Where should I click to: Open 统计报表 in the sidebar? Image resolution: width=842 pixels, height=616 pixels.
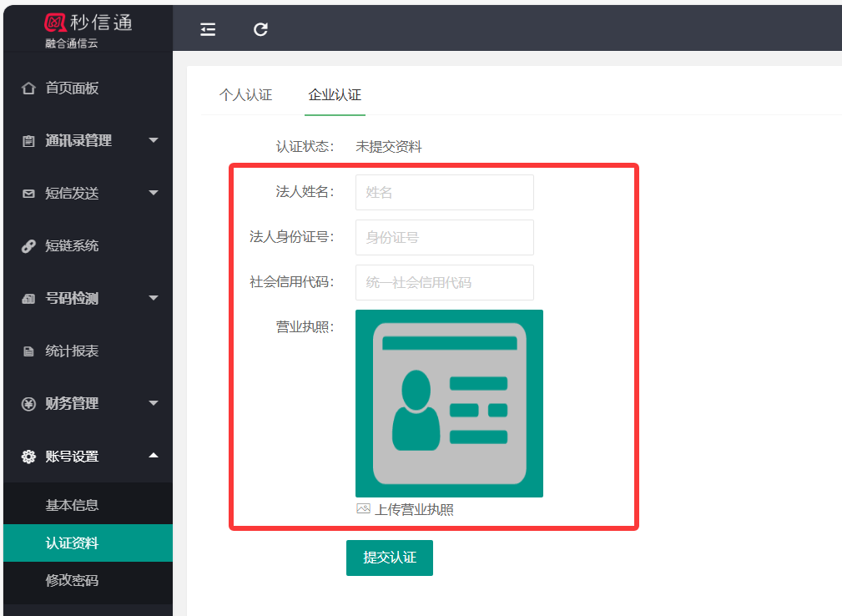pyautogui.click(x=72, y=351)
